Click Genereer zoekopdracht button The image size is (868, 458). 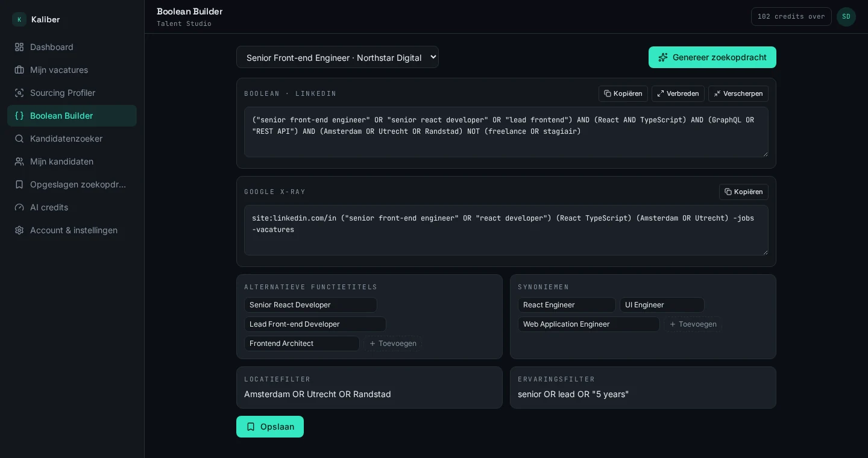(712, 57)
